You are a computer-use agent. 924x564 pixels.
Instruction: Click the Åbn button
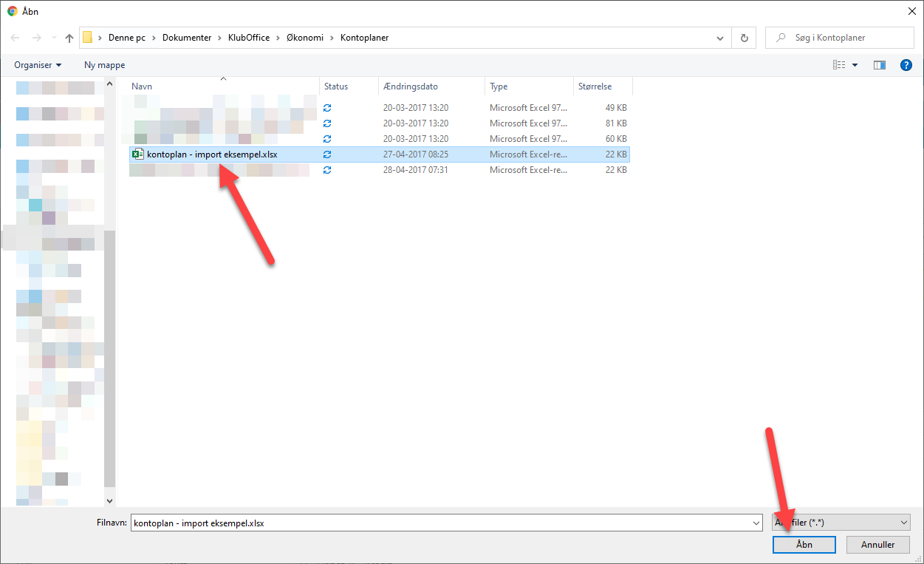[804, 545]
